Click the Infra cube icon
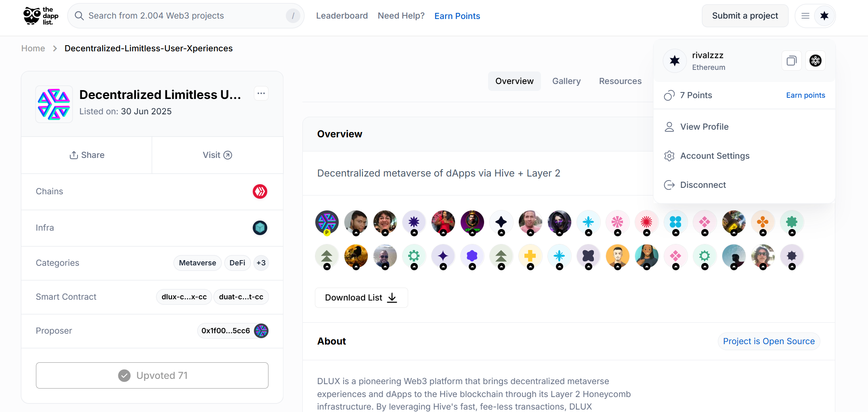This screenshot has width=868, height=412. 260,228
